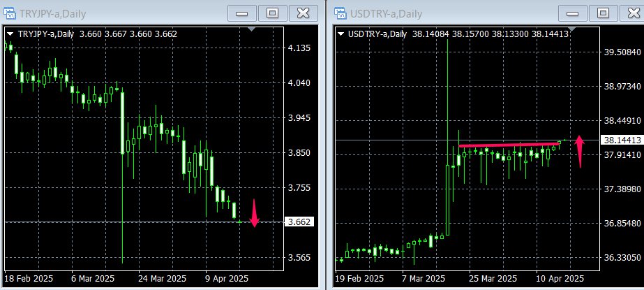Click the USDTRY-a chart window icon
644x290 pixels.
340,13
